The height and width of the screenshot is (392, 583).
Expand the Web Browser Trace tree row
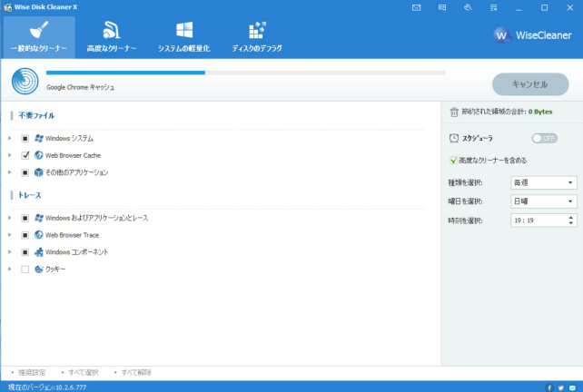(x=10, y=235)
